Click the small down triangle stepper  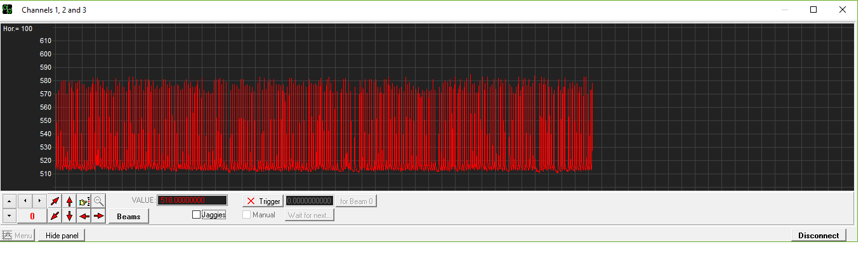click(9, 216)
